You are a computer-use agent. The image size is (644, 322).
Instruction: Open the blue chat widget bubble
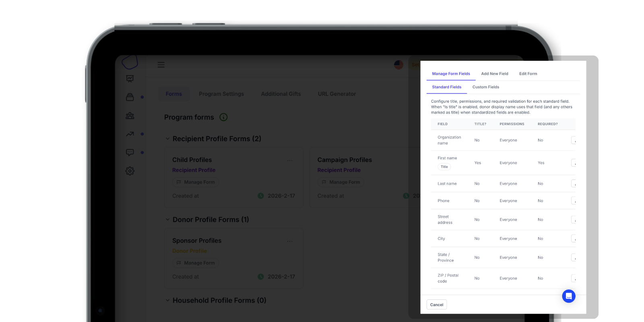[568, 296]
